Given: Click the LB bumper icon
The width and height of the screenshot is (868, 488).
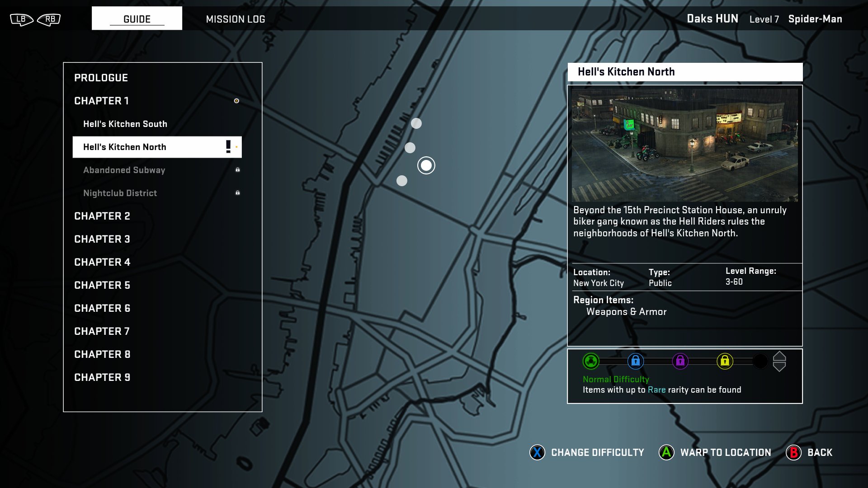Looking at the screenshot, I should click(21, 19).
